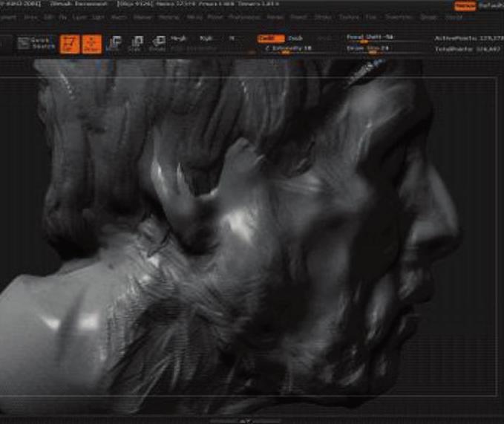
Task: Toggle the M material channel
Action: tap(232, 37)
